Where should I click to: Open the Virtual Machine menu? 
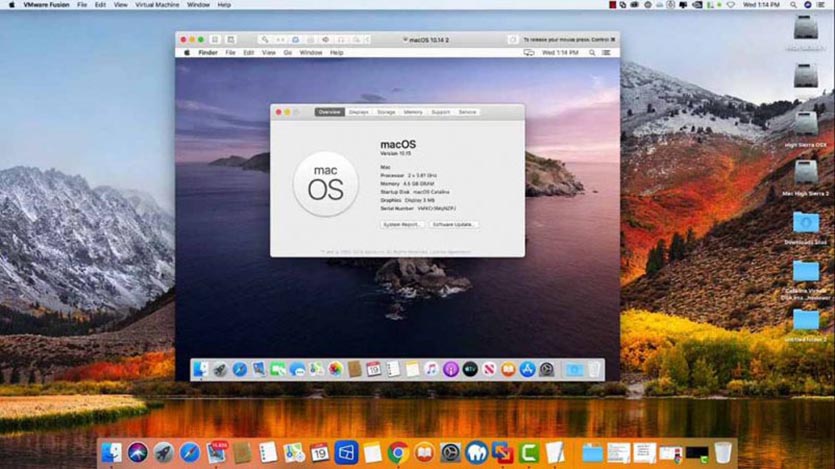point(157,5)
